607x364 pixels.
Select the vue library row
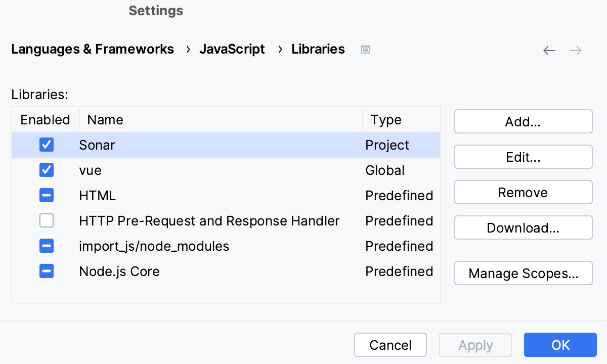152,170
